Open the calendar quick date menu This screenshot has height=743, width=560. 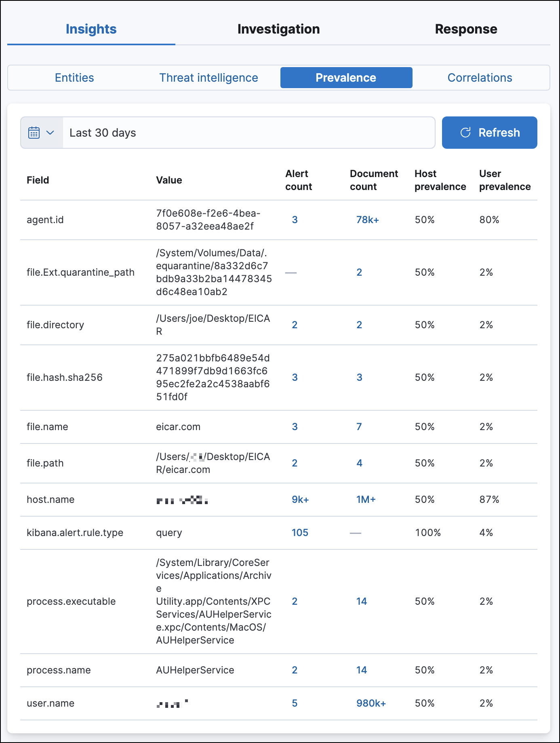tap(34, 133)
